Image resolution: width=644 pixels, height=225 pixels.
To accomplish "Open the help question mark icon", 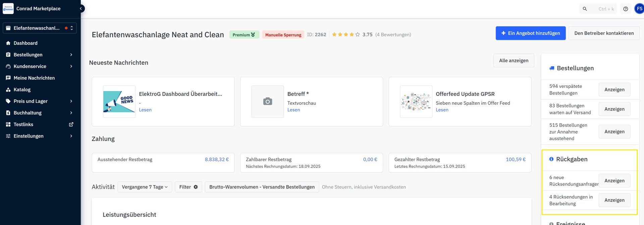I will point(626,9).
